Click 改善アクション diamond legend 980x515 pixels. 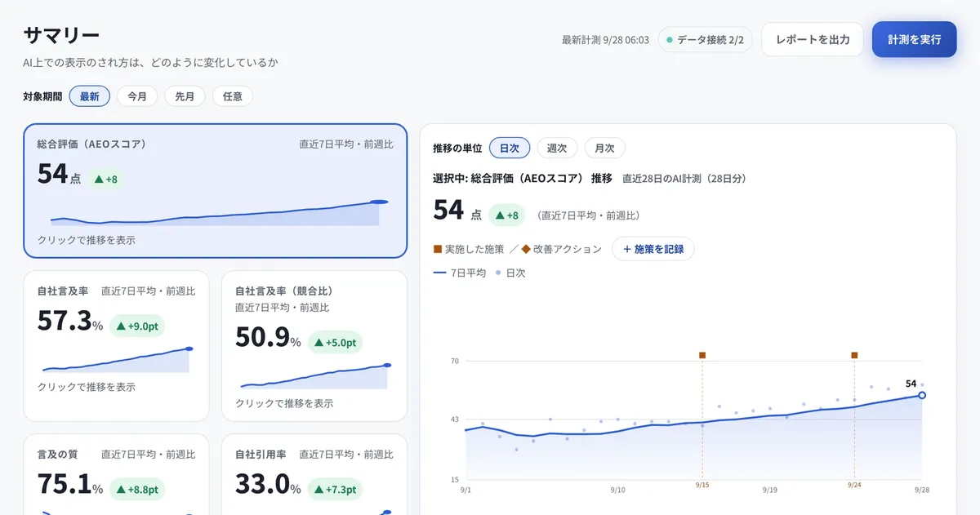point(562,249)
